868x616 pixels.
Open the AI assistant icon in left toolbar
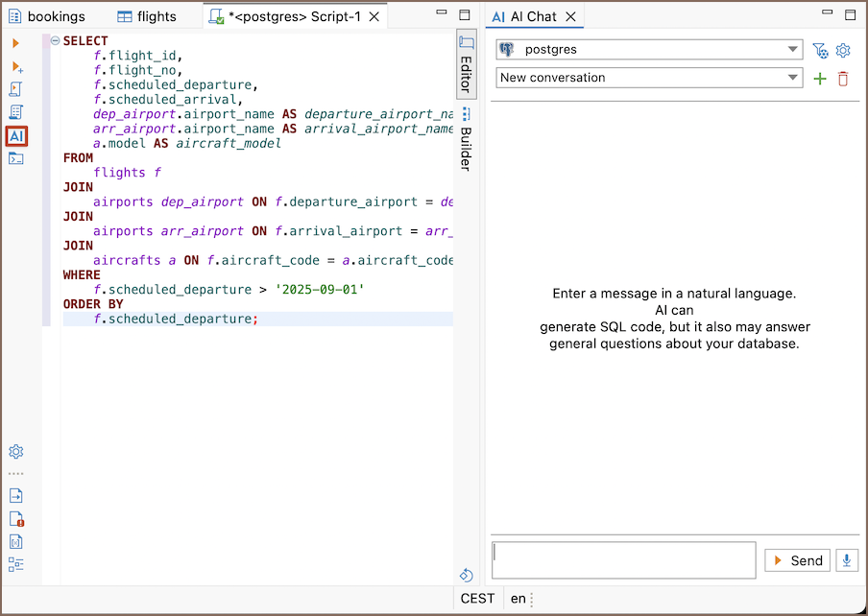tap(16, 136)
